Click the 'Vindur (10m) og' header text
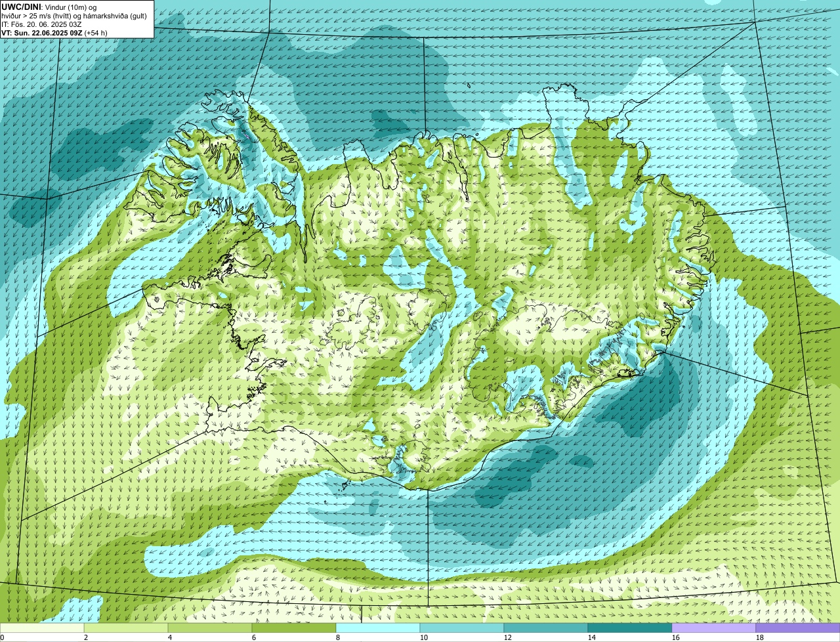This screenshot has width=840, height=642. coord(70,7)
